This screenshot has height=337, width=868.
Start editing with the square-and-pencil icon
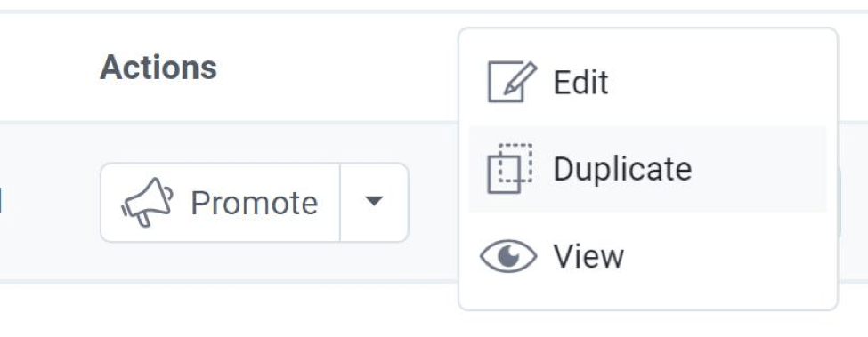click(512, 82)
